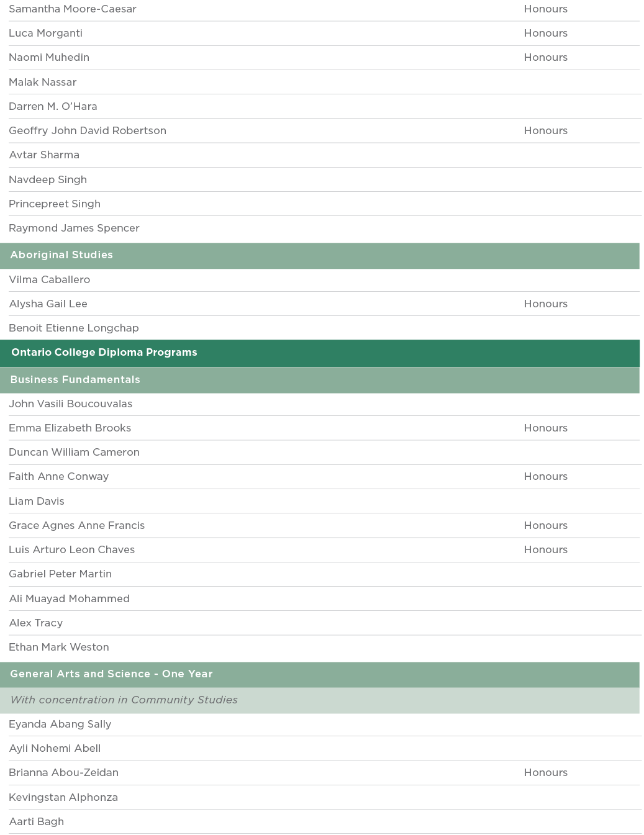Image resolution: width=644 pixels, height=835 pixels.
Task: Select the name Benoit Etienne Longchap
Action: point(74,328)
